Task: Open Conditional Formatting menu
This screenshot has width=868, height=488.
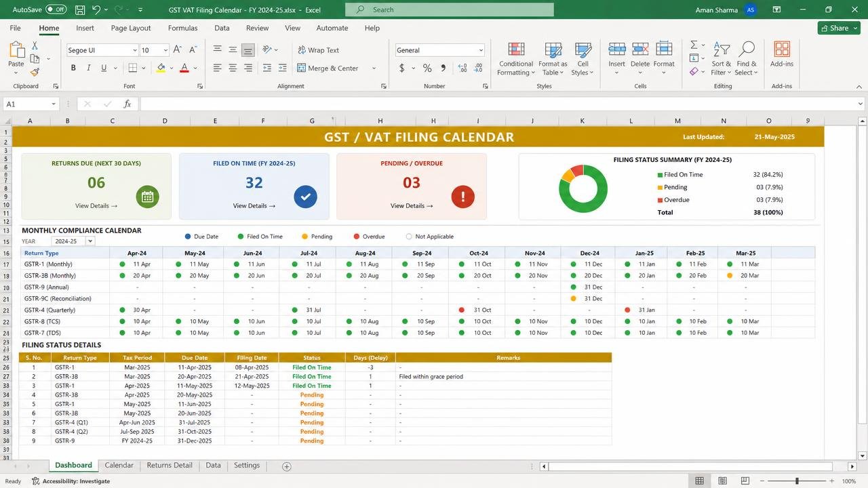Action: (x=516, y=59)
